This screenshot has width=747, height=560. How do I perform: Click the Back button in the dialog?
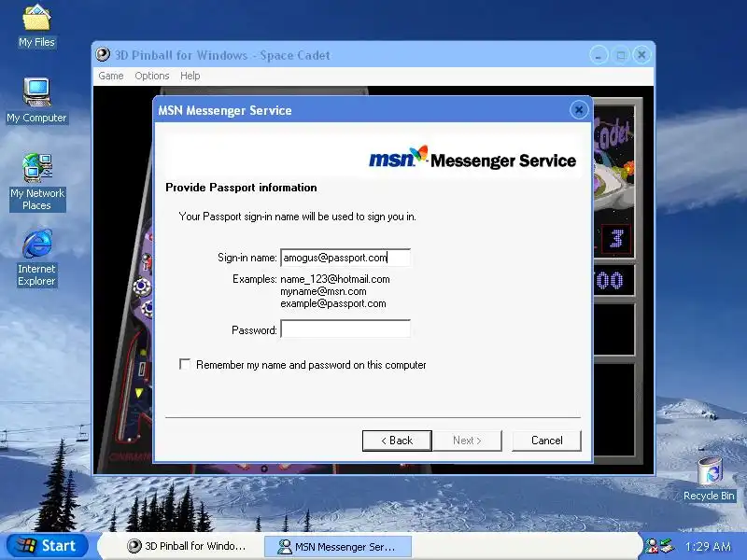point(397,441)
